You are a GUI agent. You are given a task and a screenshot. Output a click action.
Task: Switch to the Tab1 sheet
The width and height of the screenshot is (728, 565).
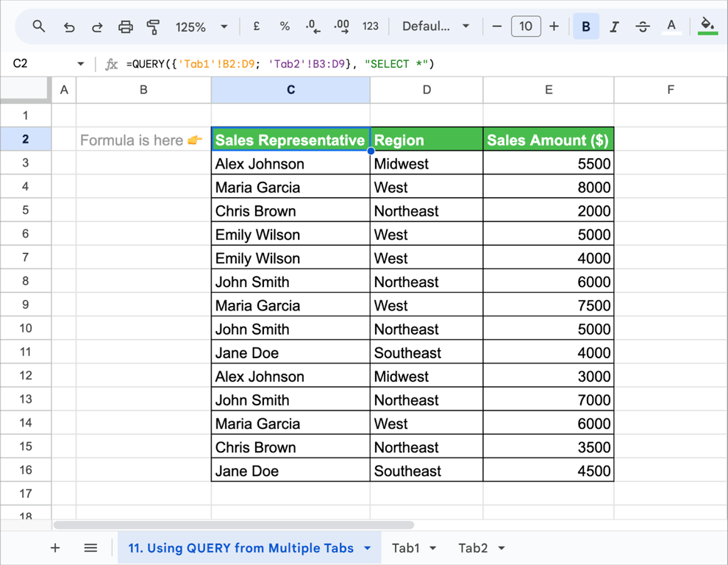point(405,548)
